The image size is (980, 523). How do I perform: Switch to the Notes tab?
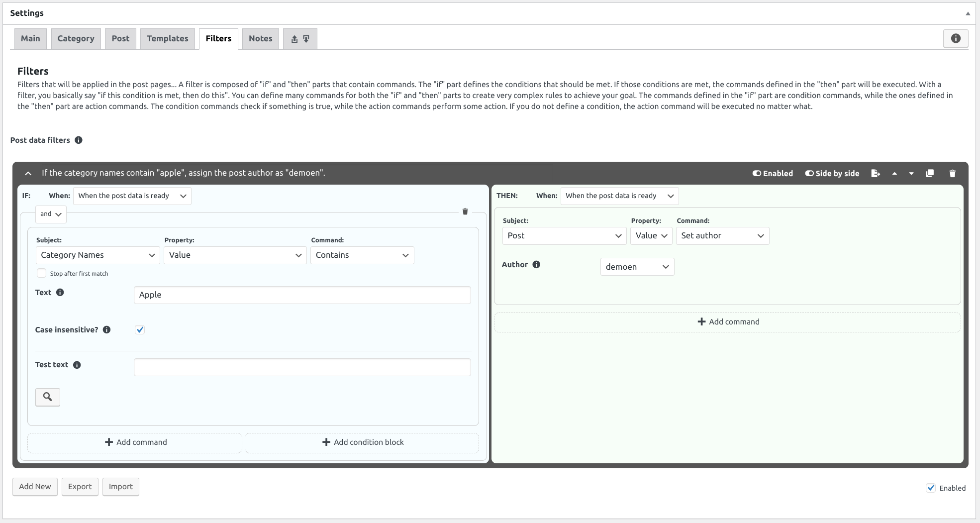261,39
